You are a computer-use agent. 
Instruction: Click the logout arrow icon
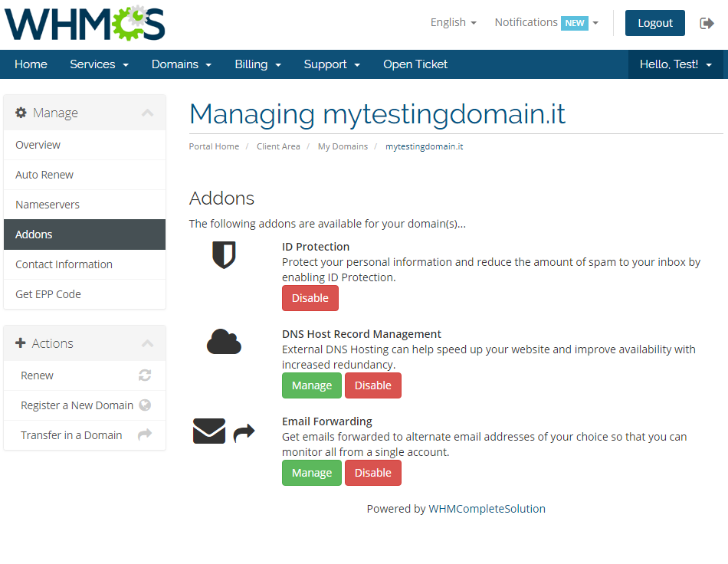(x=707, y=23)
